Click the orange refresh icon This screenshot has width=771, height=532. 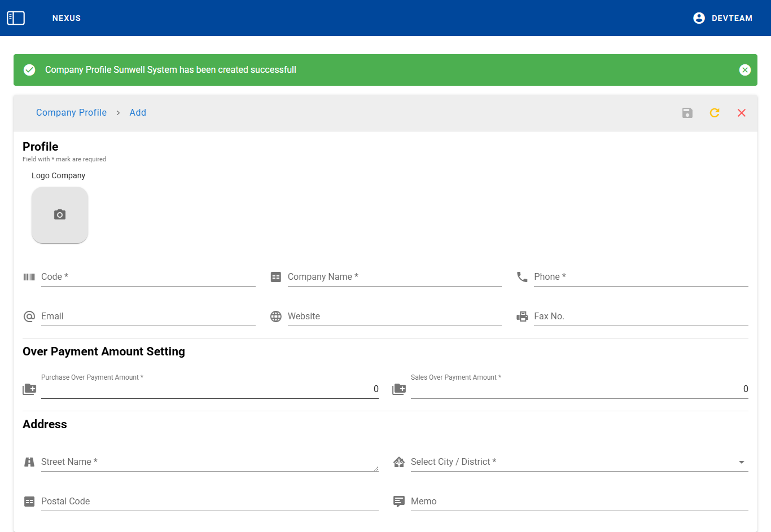tap(714, 113)
